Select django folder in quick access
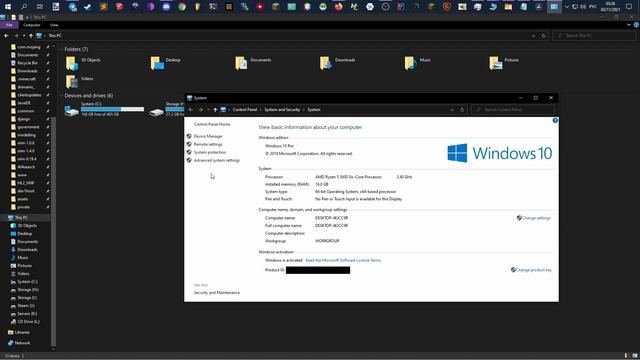 [24, 119]
